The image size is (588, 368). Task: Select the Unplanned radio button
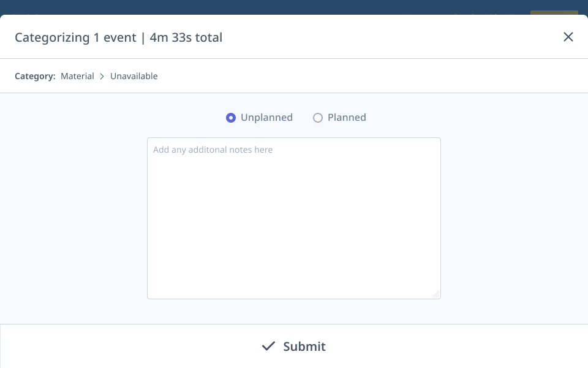point(231,118)
